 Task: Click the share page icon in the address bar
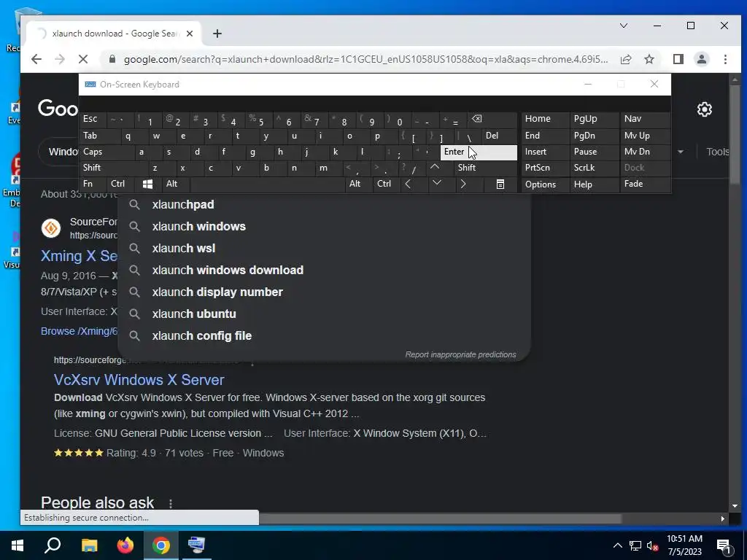tap(626, 59)
